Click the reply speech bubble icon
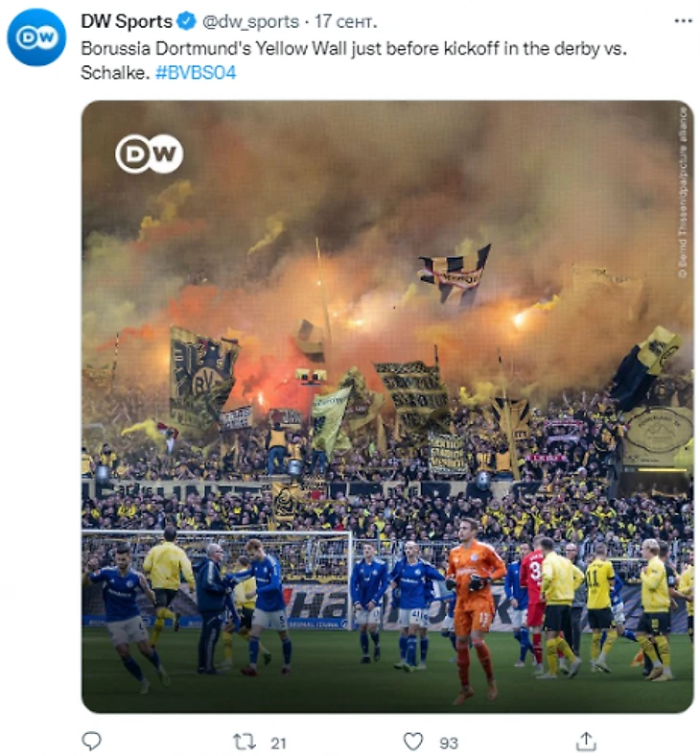The image size is (700, 756). [x=91, y=741]
